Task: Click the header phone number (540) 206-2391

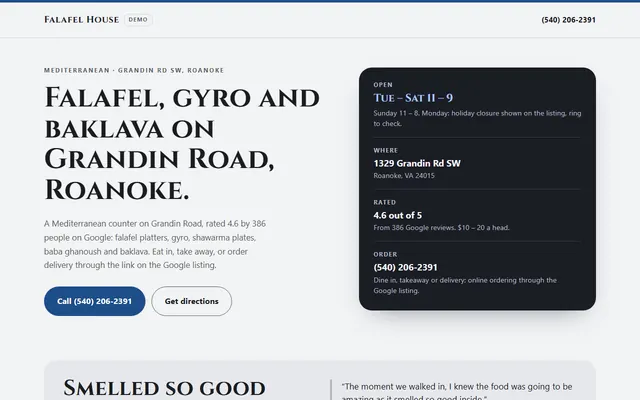Action: (569, 20)
